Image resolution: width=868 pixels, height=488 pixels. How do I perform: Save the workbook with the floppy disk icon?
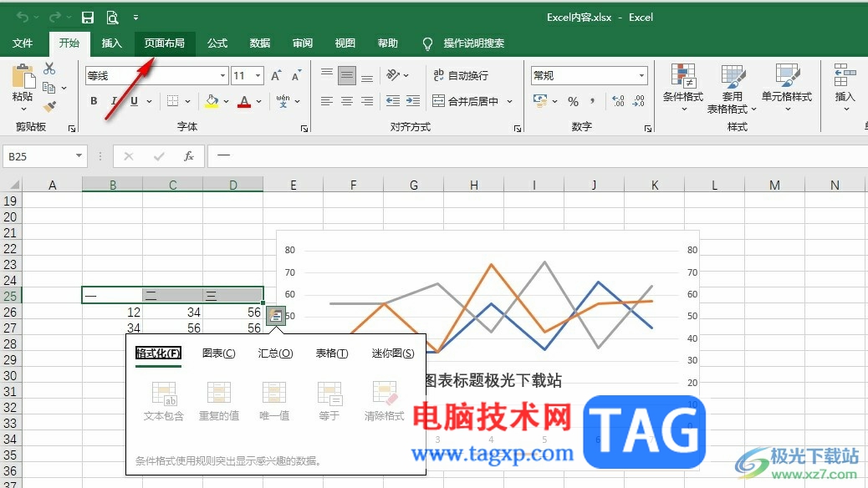(88, 18)
